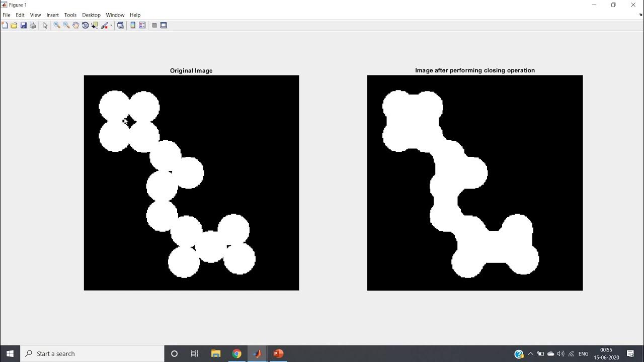Image resolution: width=644 pixels, height=362 pixels.
Task: Click the Insert Colorbar icon
Action: point(133,25)
